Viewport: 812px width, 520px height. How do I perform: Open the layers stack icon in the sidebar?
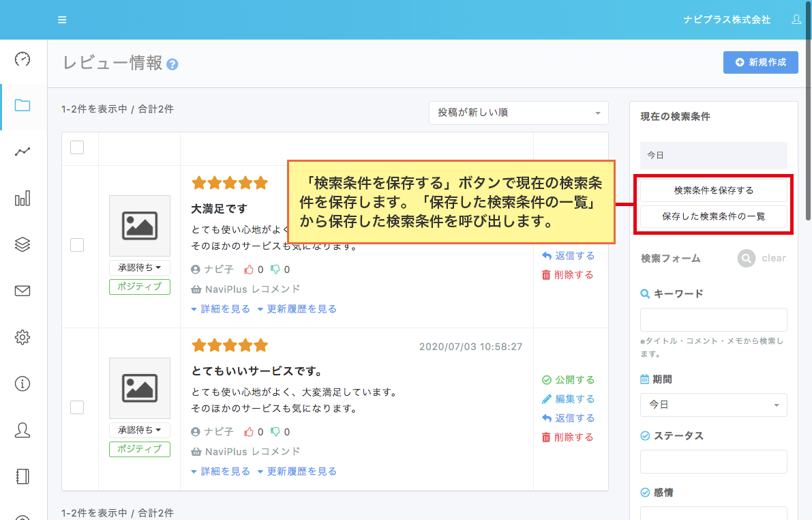22,244
